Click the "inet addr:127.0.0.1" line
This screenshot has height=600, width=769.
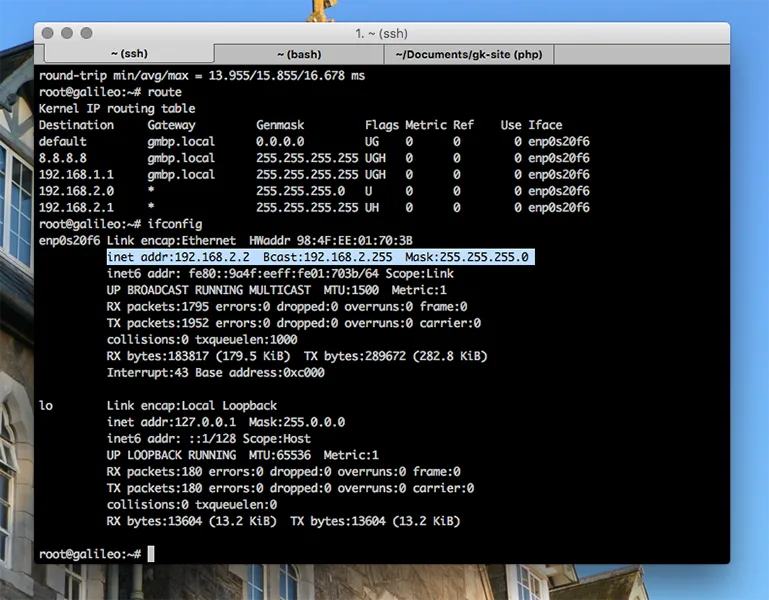pos(226,422)
